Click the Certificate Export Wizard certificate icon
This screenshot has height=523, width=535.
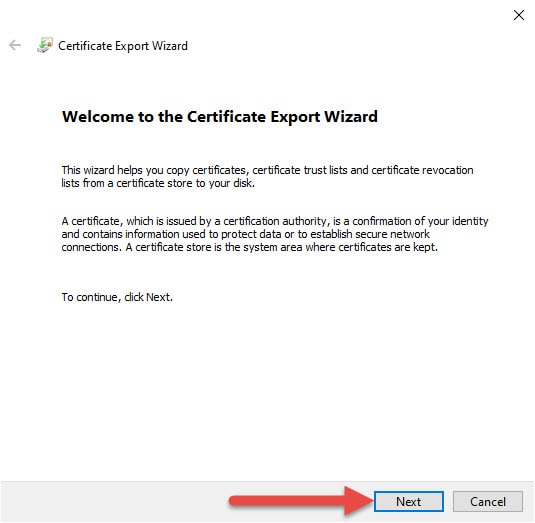tap(45, 45)
